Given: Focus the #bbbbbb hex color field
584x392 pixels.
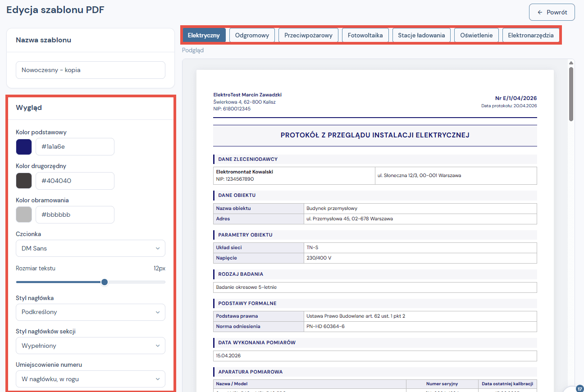Looking at the screenshot, I should 75,214.
